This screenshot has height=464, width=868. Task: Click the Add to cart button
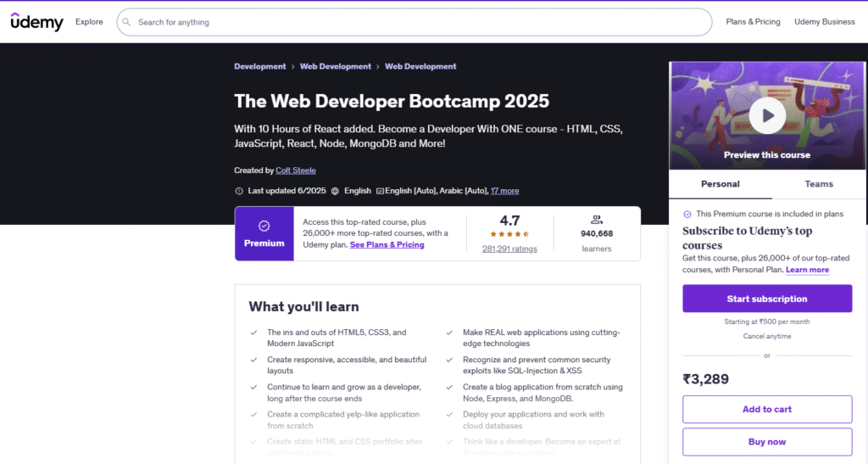tap(766, 409)
